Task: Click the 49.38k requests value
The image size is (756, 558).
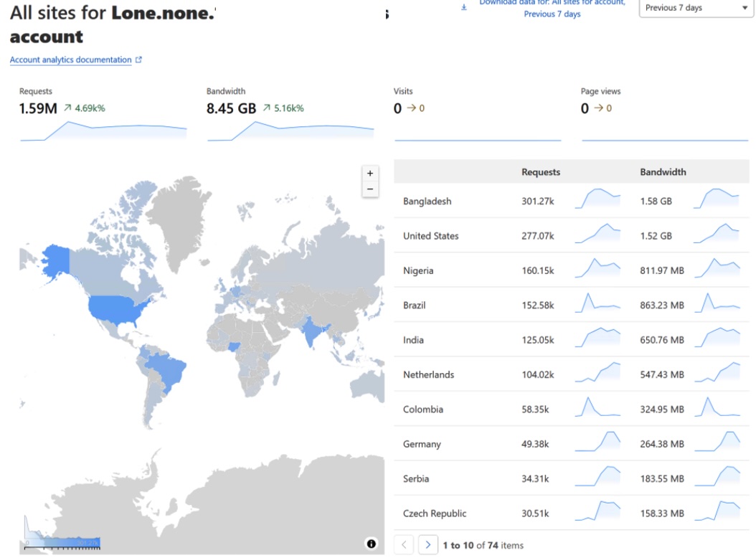Action: click(x=535, y=444)
